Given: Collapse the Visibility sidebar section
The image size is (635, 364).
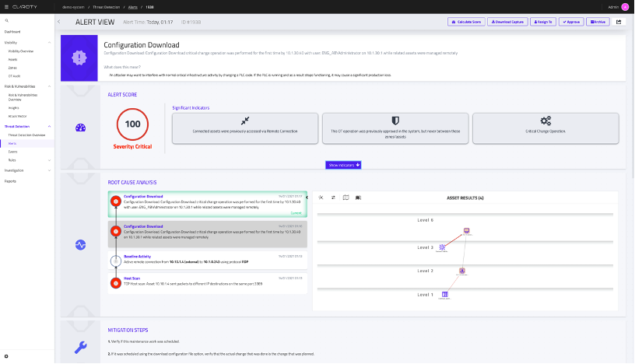Looking at the screenshot, I should pyautogui.click(x=49, y=43).
